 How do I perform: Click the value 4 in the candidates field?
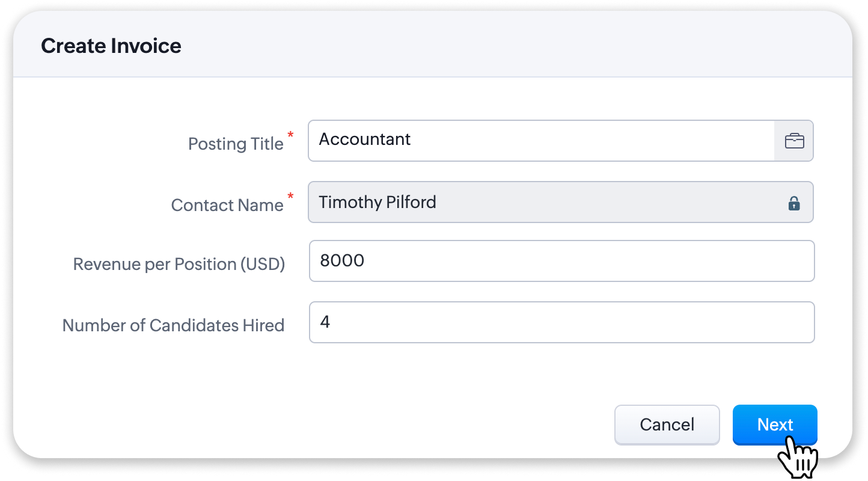coord(325,322)
